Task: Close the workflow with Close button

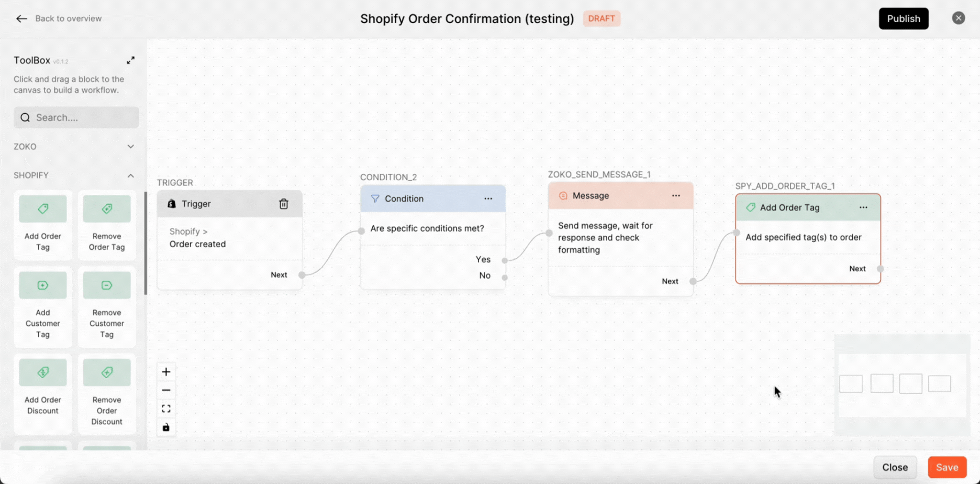Action: [x=895, y=467]
